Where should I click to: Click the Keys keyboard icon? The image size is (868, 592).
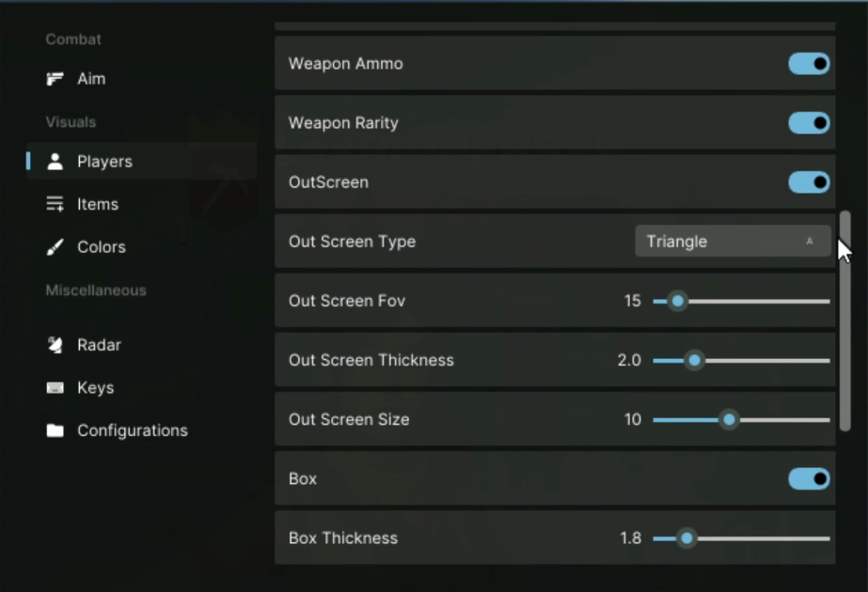[x=55, y=388]
